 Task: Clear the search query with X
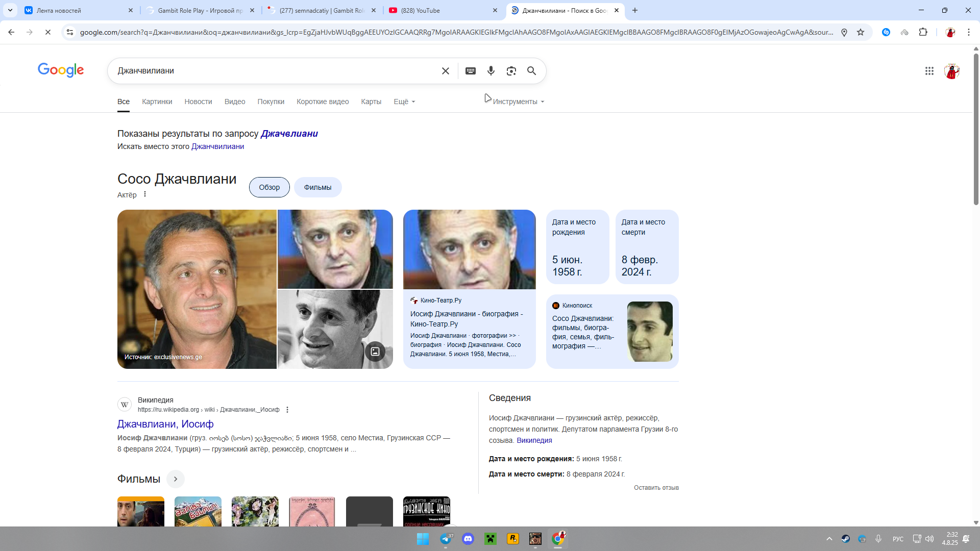pos(446,71)
